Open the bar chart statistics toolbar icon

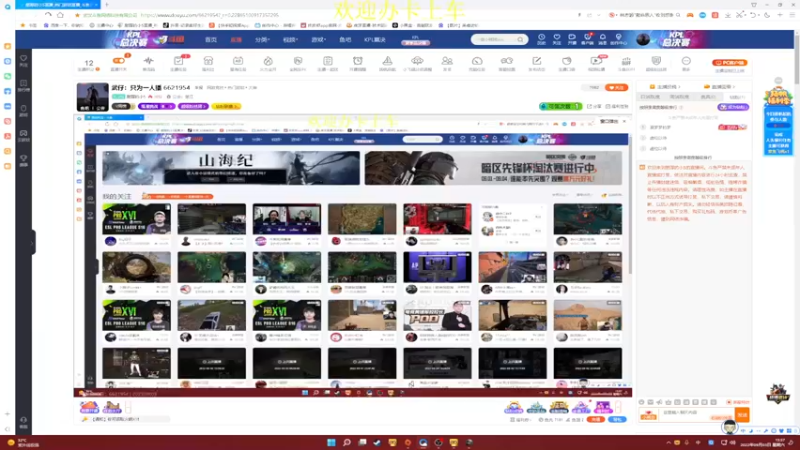point(626,63)
